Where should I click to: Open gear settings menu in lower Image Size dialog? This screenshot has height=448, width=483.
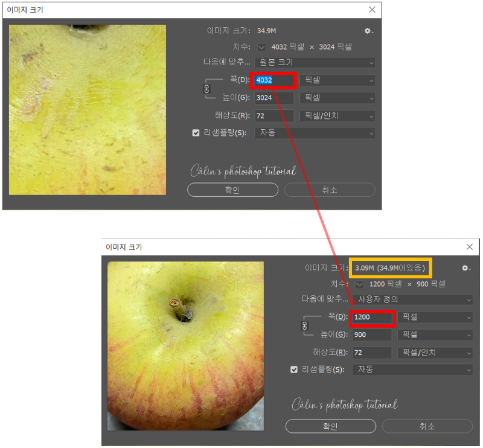tap(466, 268)
